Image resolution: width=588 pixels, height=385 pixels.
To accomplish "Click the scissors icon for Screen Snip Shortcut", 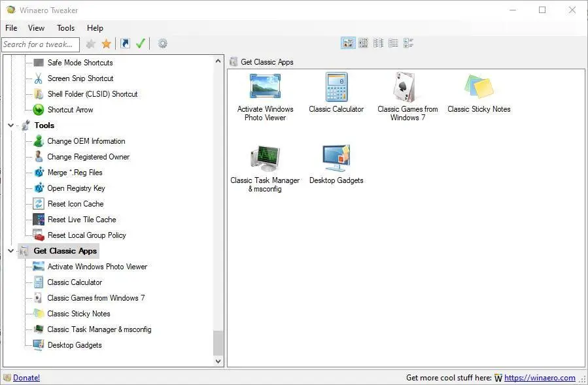I will tap(39, 78).
